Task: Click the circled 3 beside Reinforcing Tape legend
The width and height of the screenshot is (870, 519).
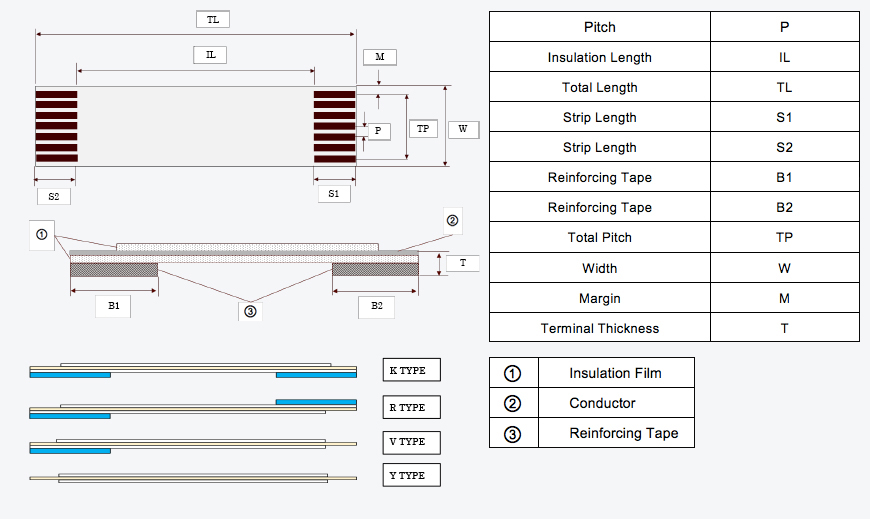Action: (x=513, y=434)
